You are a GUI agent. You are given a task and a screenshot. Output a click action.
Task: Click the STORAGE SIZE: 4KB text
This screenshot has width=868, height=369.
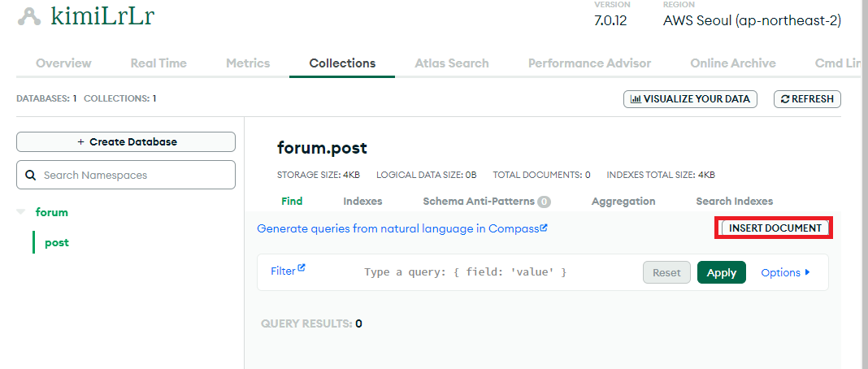click(319, 175)
